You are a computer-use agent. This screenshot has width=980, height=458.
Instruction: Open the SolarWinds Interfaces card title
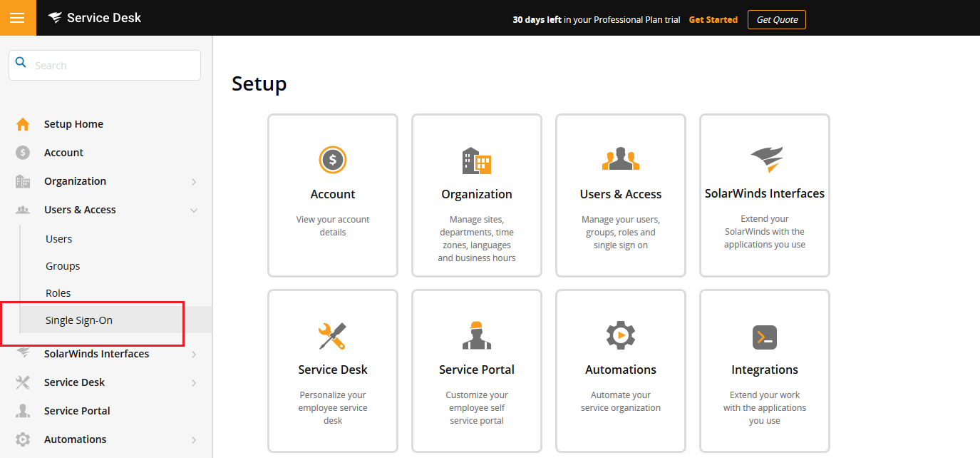765,193
